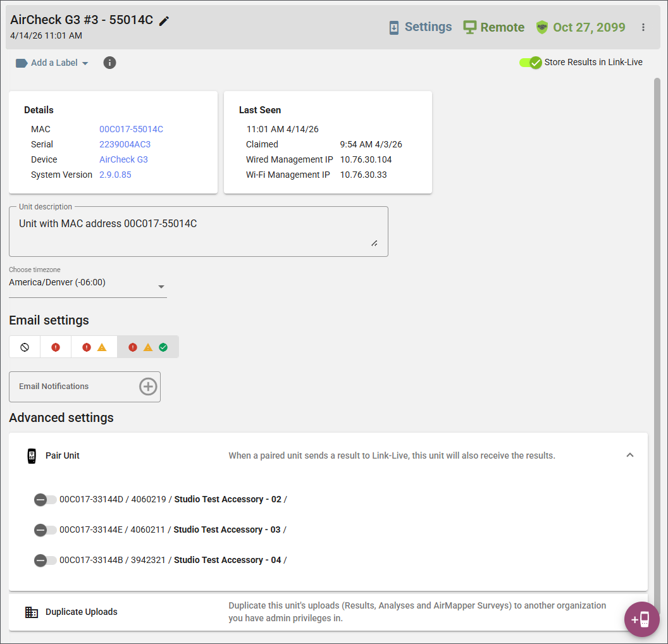Select the errors and warnings email option
This screenshot has height=644, width=668.
[94, 347]
